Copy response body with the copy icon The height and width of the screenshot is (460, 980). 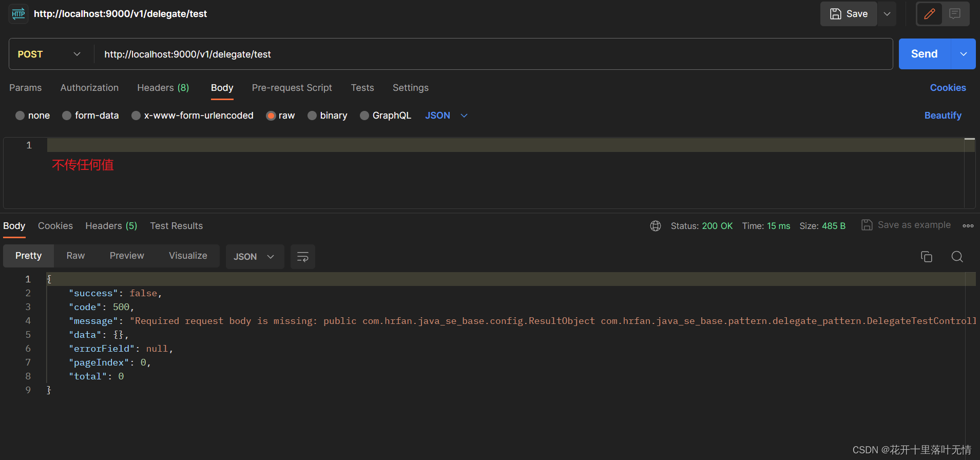click(x=927, y=257)
